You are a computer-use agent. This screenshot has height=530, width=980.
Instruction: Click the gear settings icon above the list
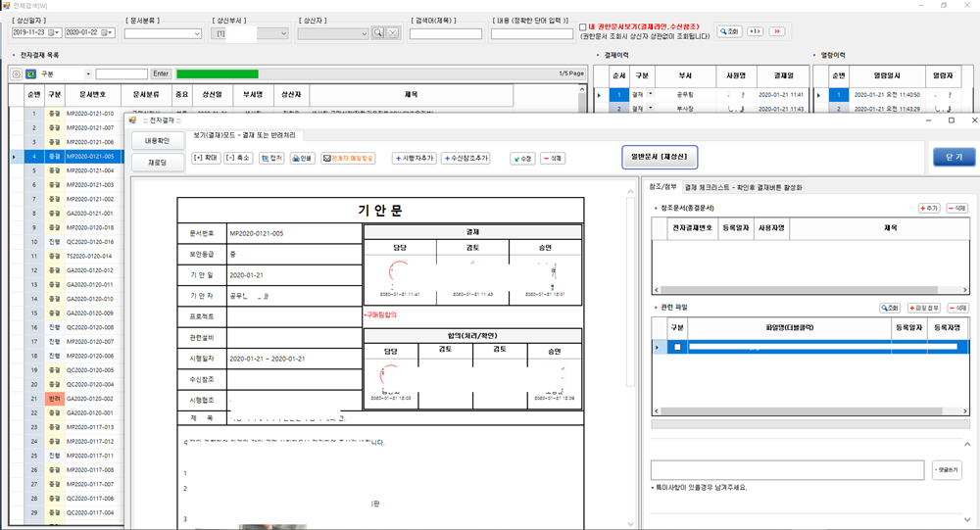[17, 73]
